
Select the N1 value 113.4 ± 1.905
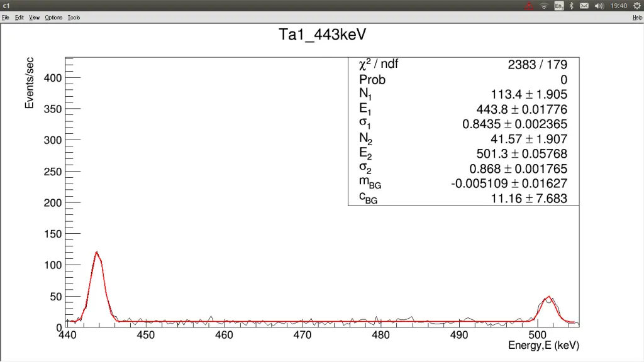(529, 94)
